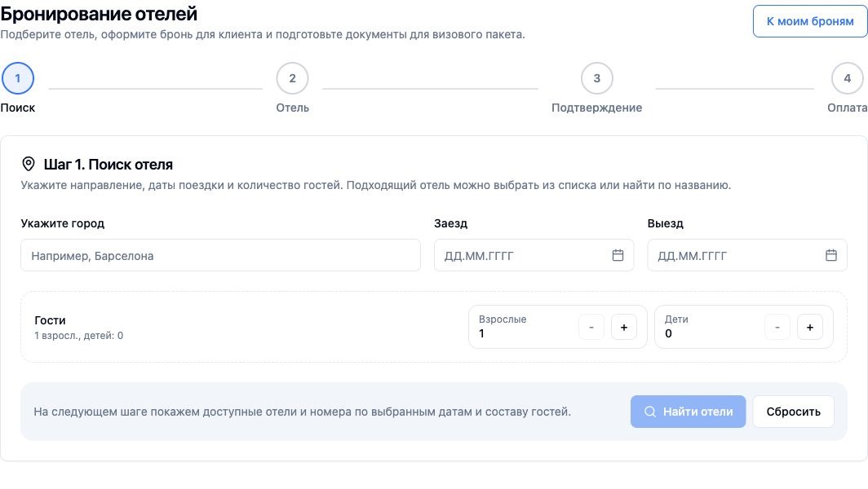Focus the Укажите город input field
Viewport: 868px width, 489px height.
point(220,255)
